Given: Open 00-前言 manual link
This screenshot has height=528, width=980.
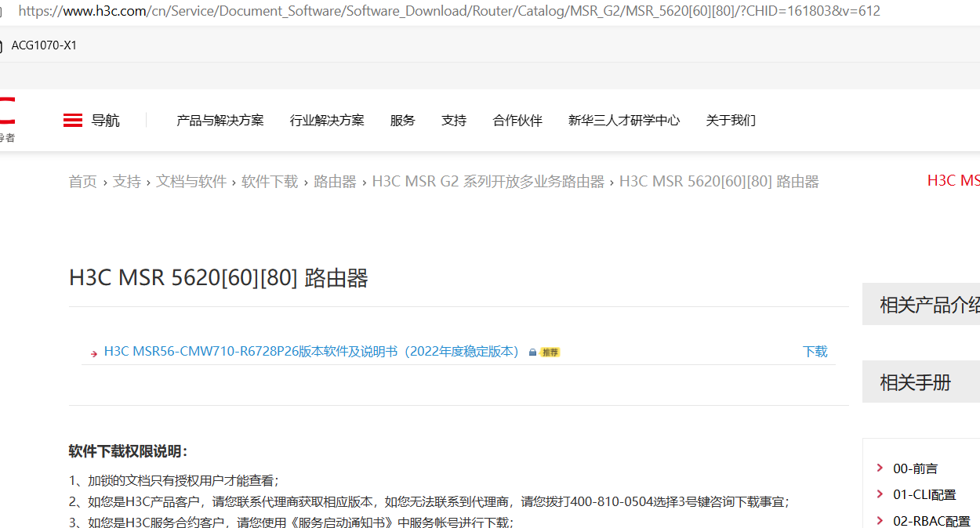Looking at the screenshot, I should point(916,468).
